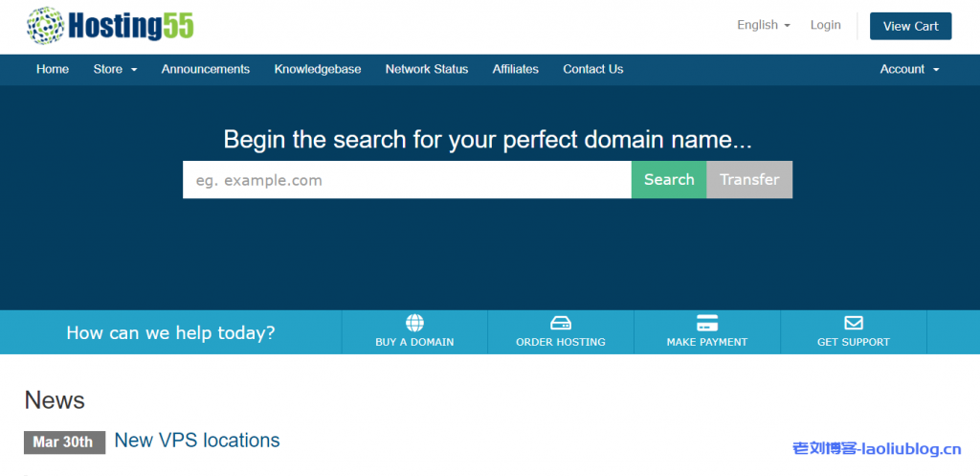Click the green Search button
The width and height of the screenshot is (980, 476).
tap(669, 180)
